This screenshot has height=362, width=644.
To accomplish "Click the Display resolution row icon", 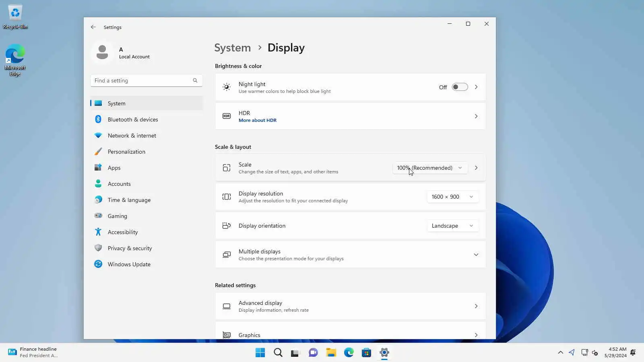I will 227,197.
